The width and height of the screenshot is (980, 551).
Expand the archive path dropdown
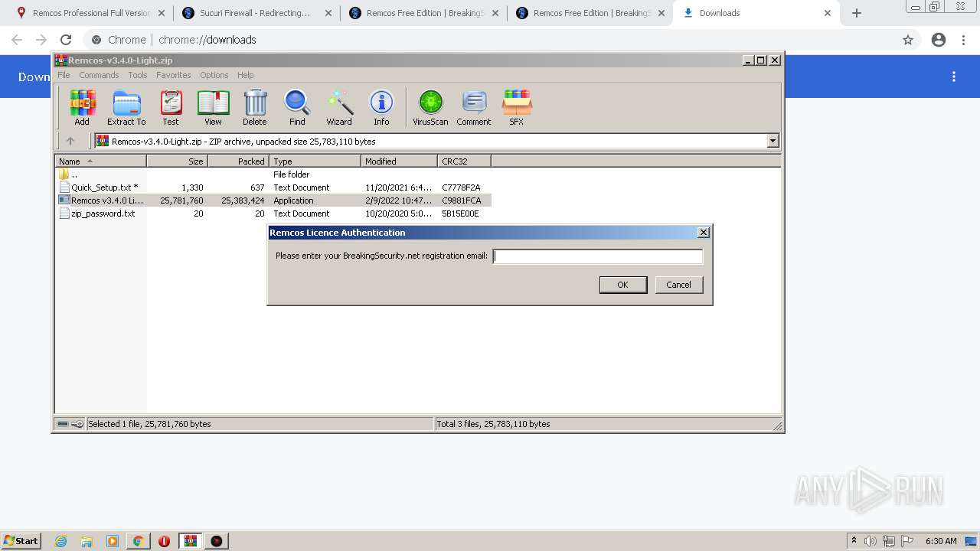pyautogui.click(x=773, y=141)
